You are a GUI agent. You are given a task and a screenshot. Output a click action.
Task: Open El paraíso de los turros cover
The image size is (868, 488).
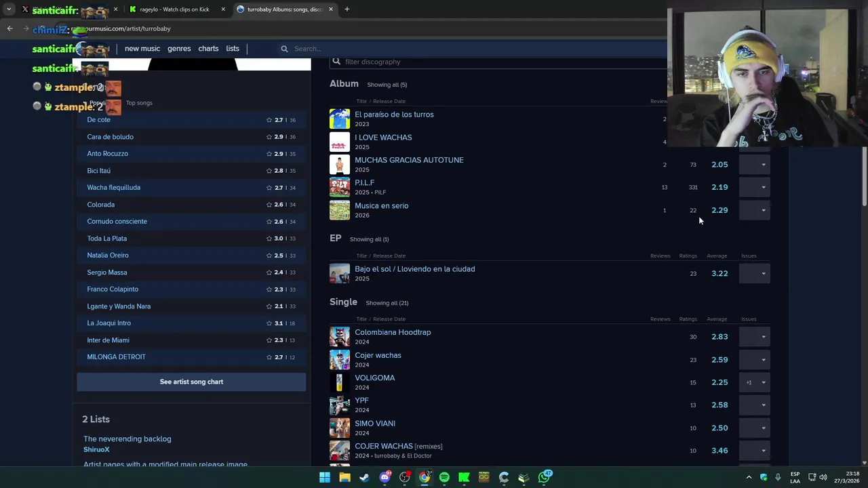click(340, 119)
